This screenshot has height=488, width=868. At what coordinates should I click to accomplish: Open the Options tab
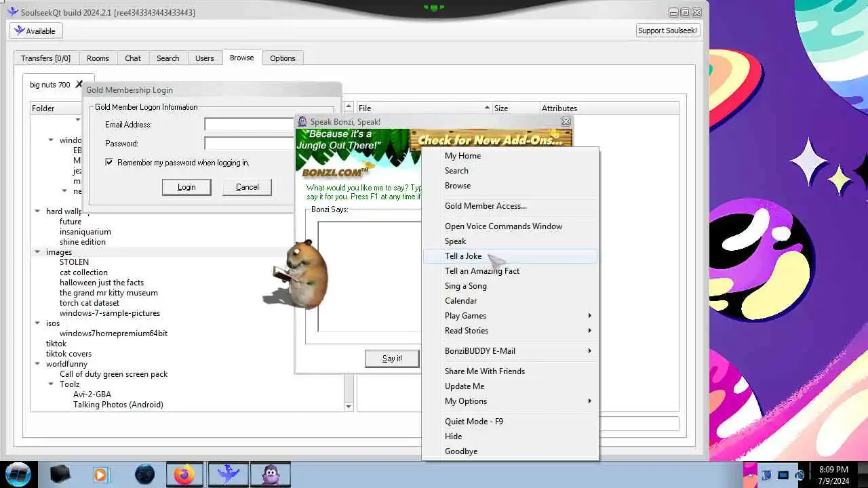(283, 58)
